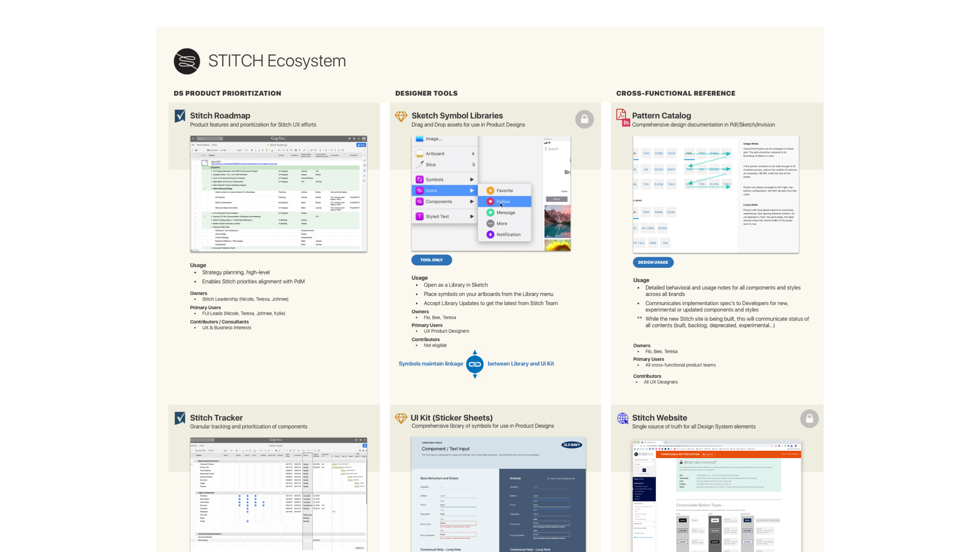Click the Stitch Roadmap Smartsheet icon
This screenshot has height=552, width=980.
click(180, 116)
